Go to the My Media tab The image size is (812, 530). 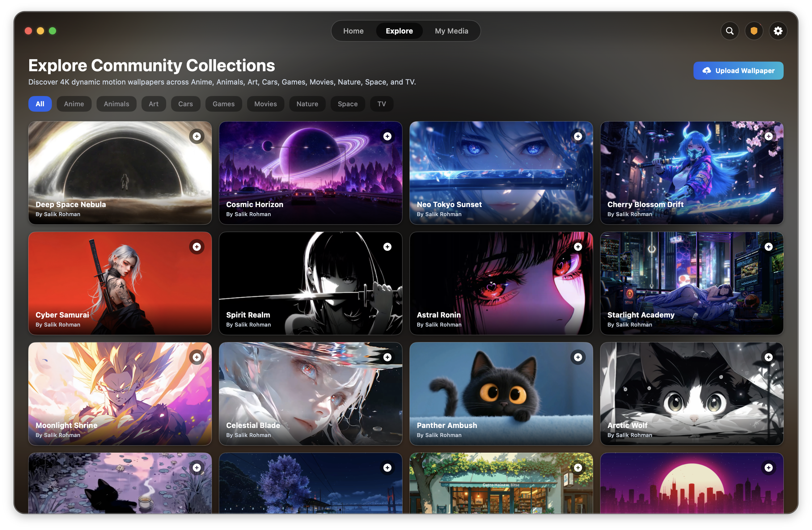(451, 31)
